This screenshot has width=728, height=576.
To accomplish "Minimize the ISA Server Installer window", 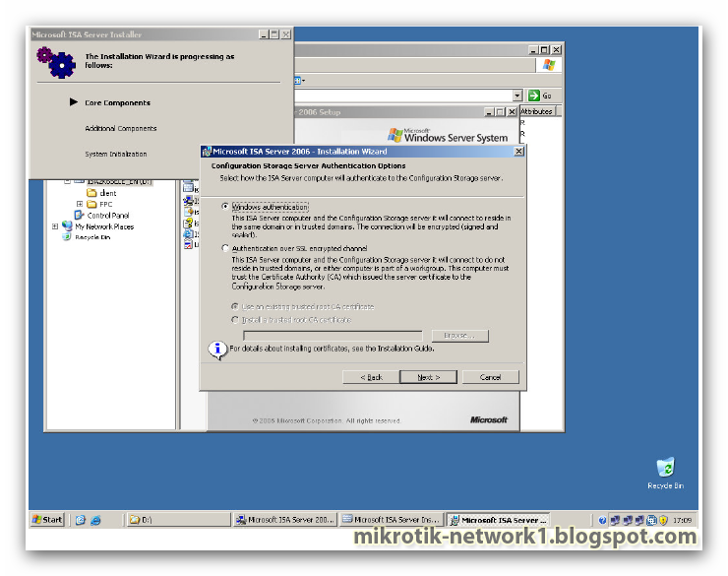I will 264,34.
